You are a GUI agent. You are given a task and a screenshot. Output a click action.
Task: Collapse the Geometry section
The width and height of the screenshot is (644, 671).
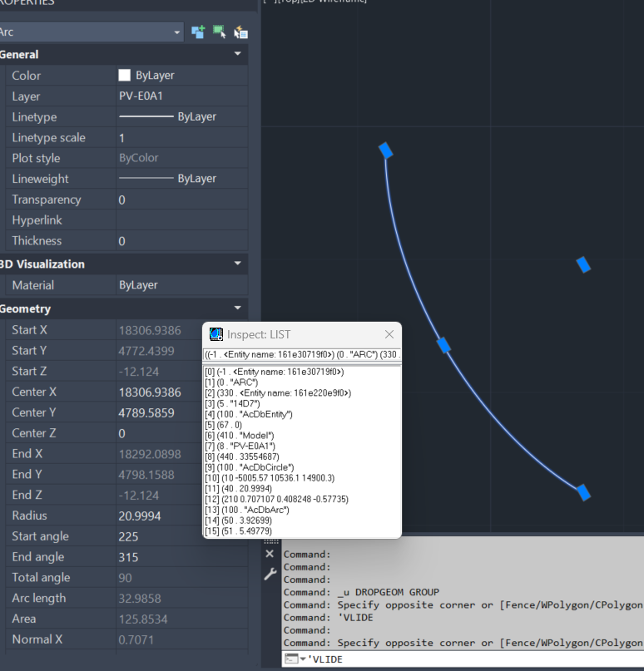[x=239, y=308]
